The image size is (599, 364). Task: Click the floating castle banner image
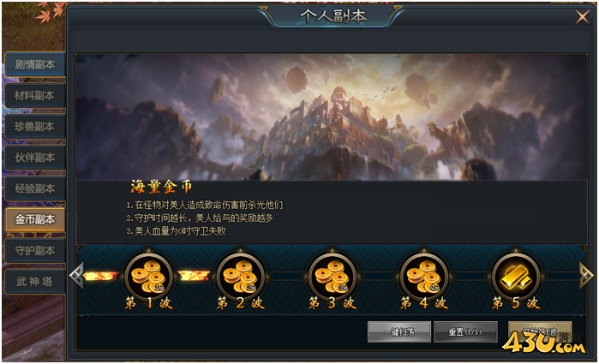pos(332,116)
